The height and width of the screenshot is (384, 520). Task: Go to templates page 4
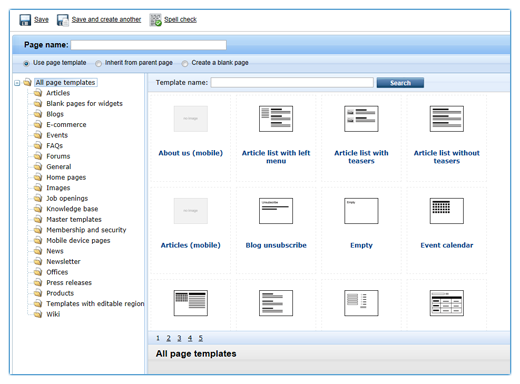coord(190,338)
